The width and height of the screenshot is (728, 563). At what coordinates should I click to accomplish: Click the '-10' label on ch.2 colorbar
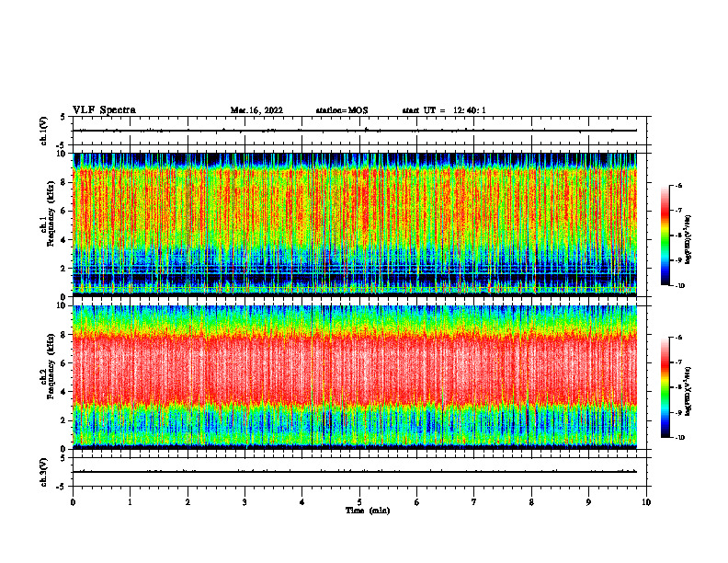tap(680, 438)
